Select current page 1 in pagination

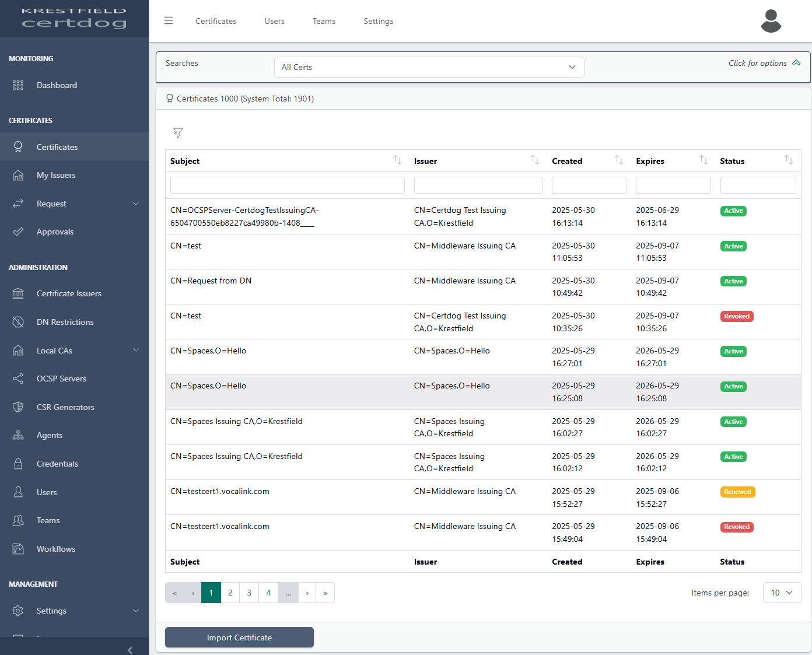pyautogui.click(x=211, y=593)
